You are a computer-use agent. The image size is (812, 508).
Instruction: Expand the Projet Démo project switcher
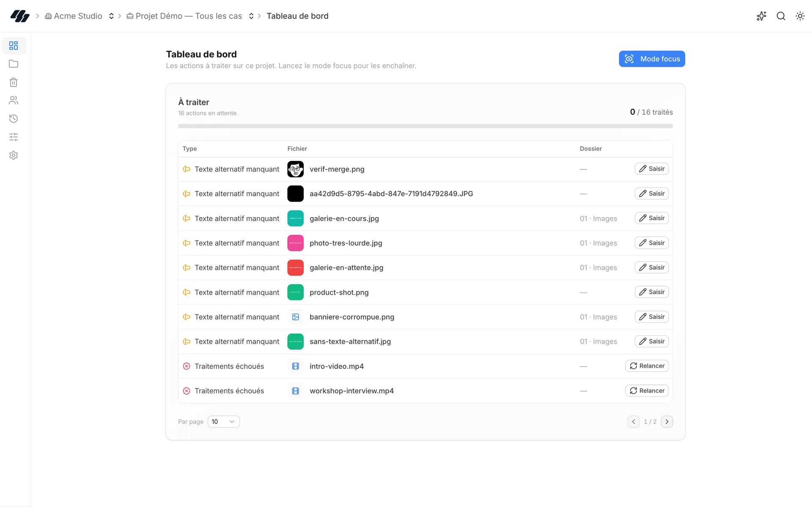(251, 16)
